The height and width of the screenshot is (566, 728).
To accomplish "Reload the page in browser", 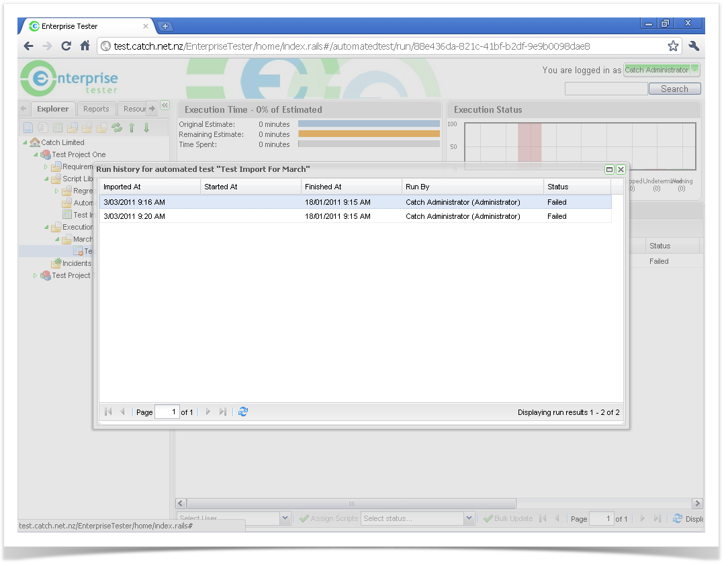I will click(x=66, y=46).
